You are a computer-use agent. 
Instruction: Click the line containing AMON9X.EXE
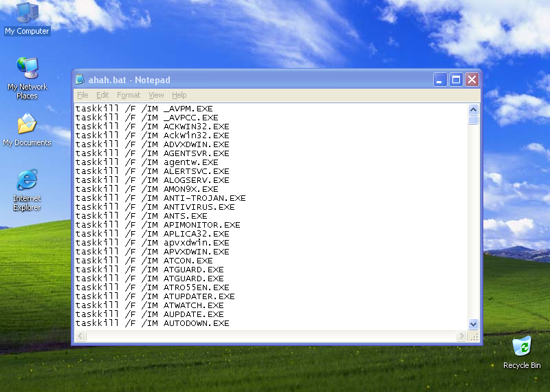click(x=146, y=189)
